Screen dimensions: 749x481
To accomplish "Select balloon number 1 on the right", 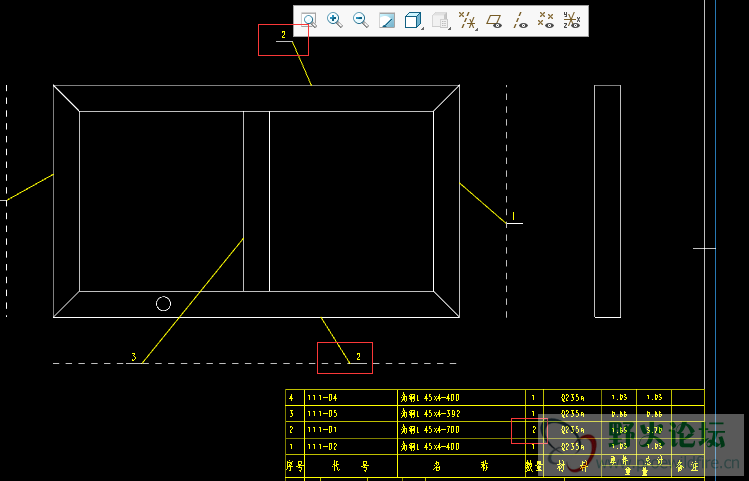I will tap(514, 216).
